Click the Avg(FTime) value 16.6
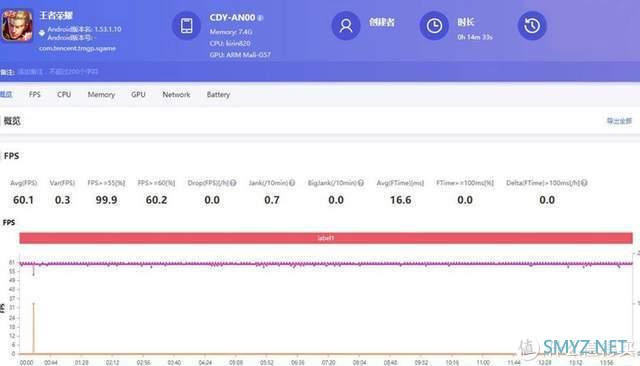This screenshot has height=366, width=640. pos(400,200)
